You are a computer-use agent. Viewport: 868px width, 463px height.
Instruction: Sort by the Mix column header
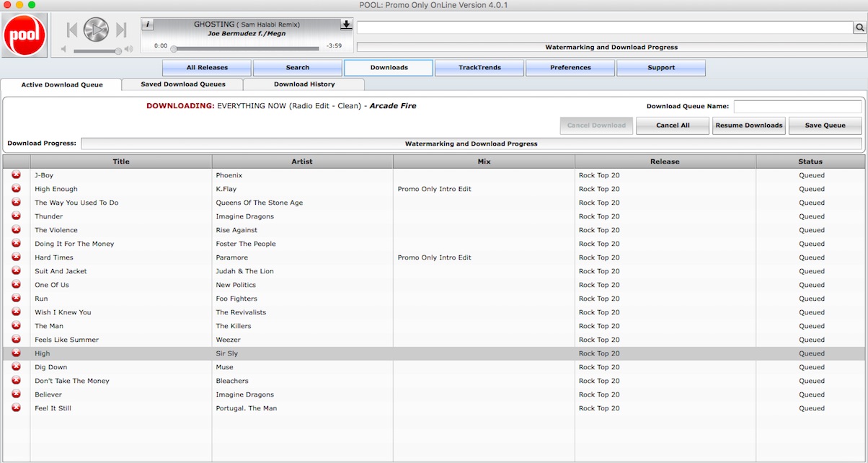pyautogui.click(x=484, y=162)
